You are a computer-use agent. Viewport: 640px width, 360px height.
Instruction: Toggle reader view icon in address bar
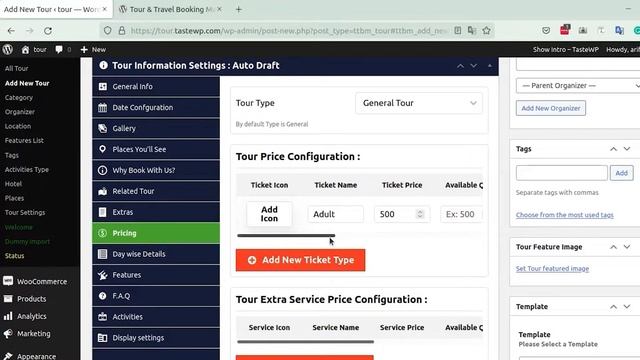458,31
